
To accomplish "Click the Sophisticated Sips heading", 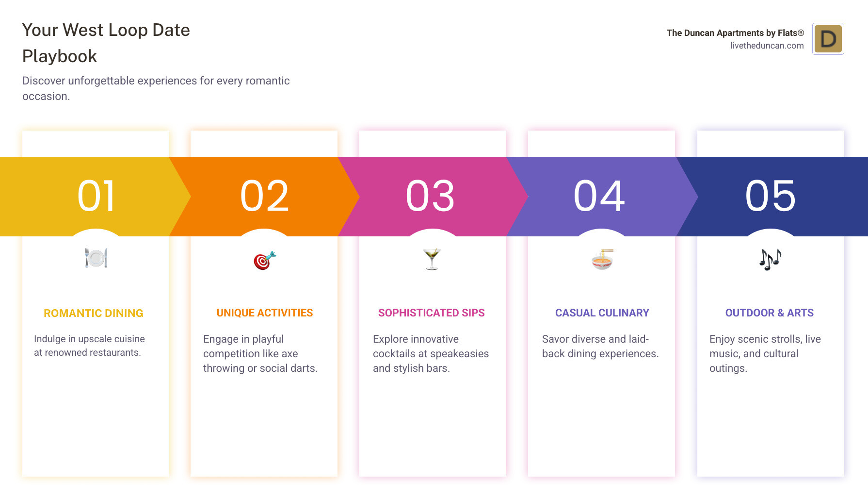I will [432, 313].
